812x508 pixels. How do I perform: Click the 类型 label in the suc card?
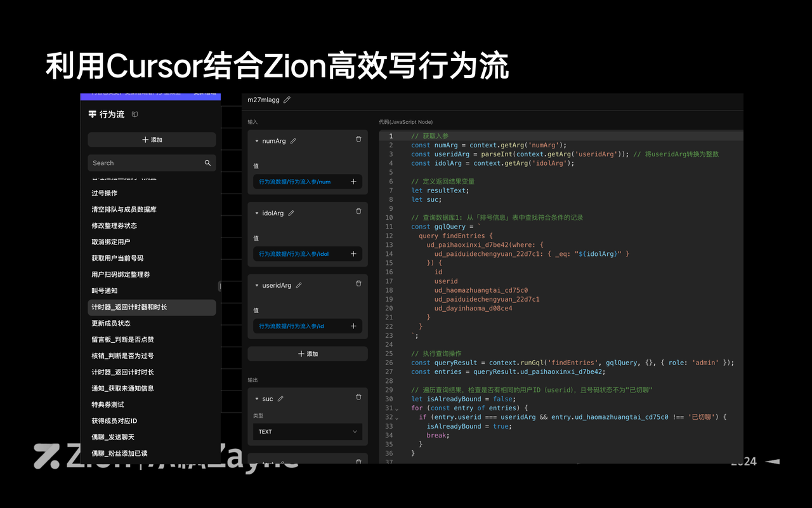[x=258, y=416]
